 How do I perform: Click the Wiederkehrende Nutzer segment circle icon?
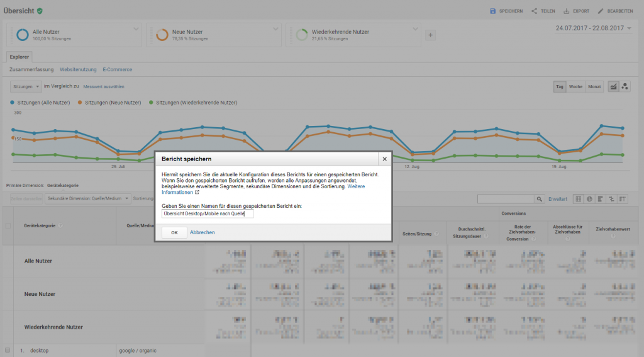pyautogui.click(x=301, y=35)
